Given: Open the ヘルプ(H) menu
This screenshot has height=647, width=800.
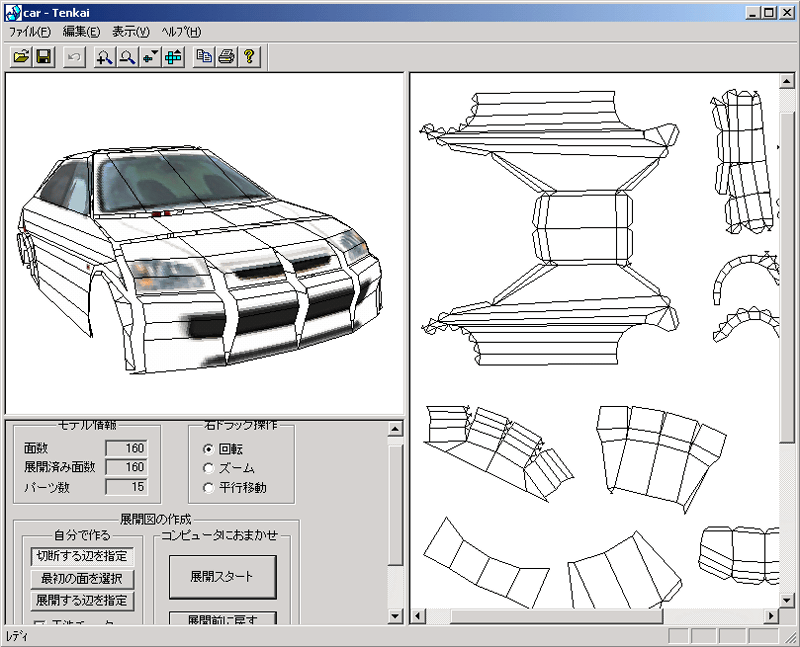Looking at the screenshot, I should (x=182, y=32).
